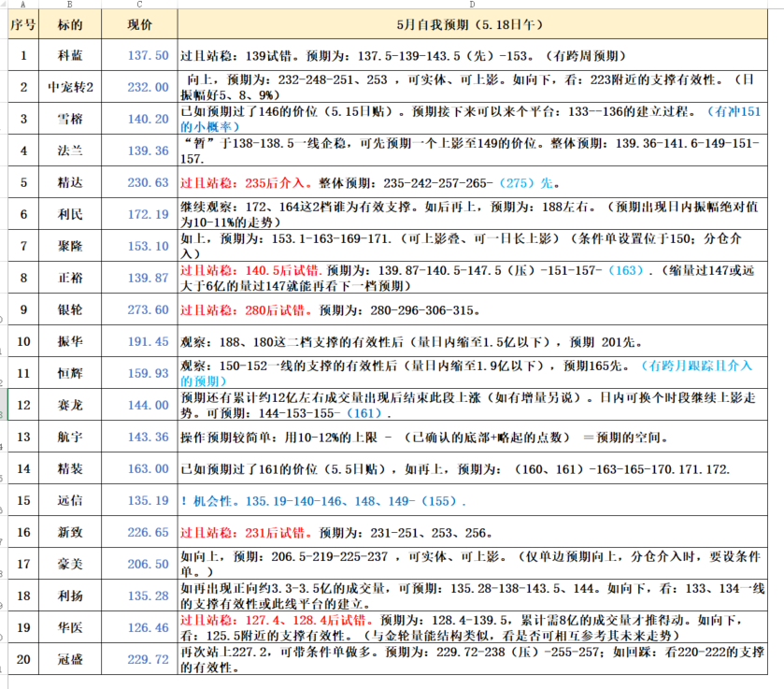The image size is (784, 689).
Task: Select the cell 银轮
Action: coord(70,309)
